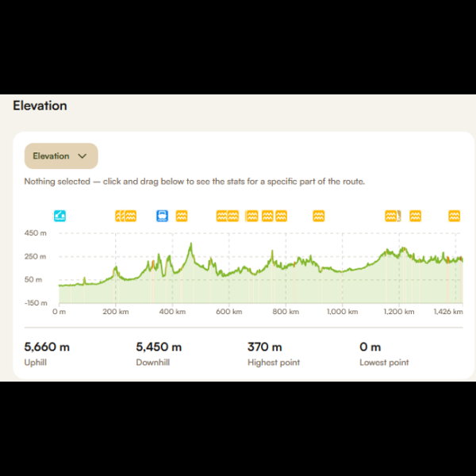Click the Elevation section heading
This screenshot has width=476, height=476.
click(x=40, y=106)
